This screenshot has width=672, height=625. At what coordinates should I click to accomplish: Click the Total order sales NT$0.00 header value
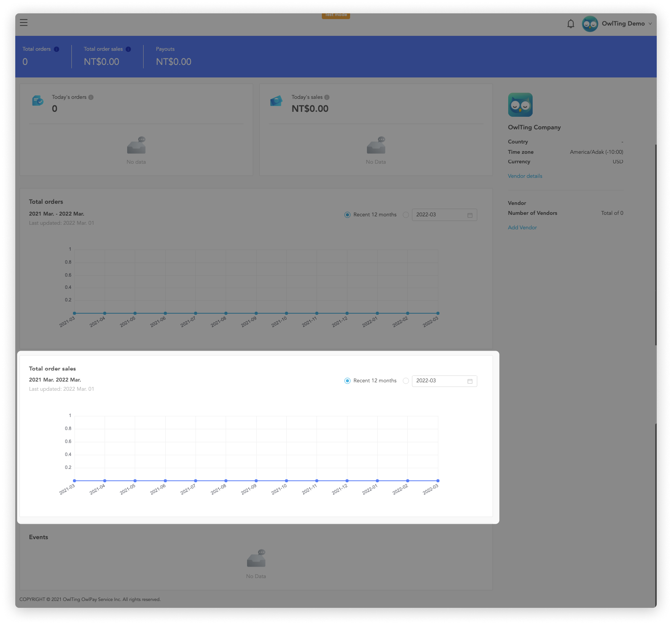pyautogui.click(x=102, y=62)
